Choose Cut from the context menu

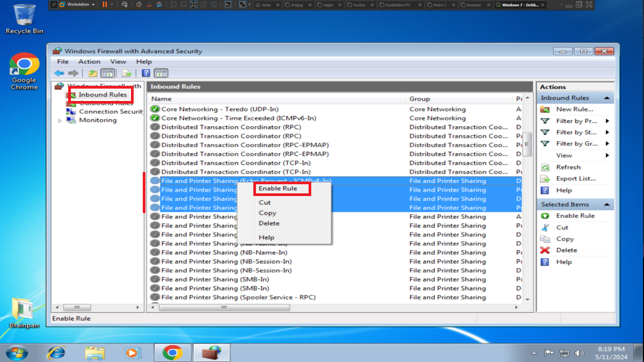click(265, 202)
